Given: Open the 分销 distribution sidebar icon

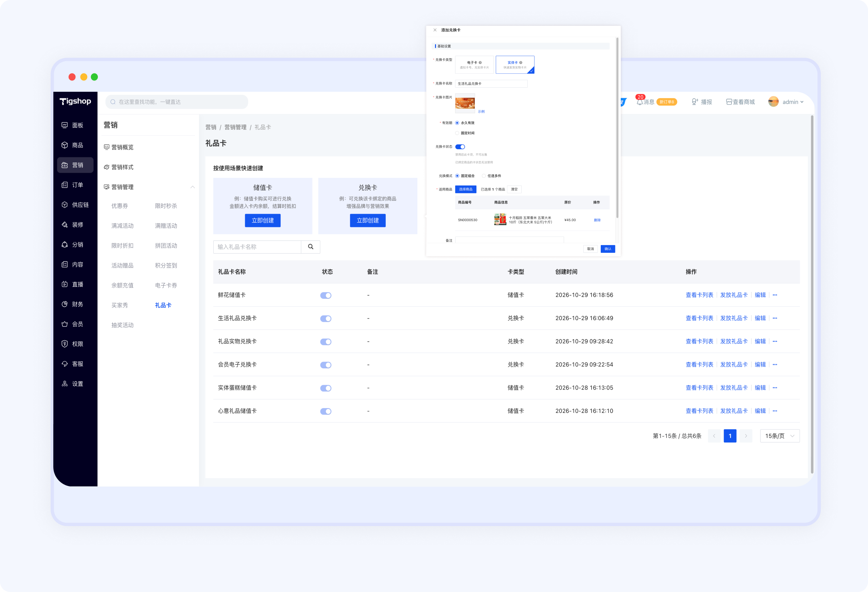Looking at the screenshot, I should pos(65,244).
